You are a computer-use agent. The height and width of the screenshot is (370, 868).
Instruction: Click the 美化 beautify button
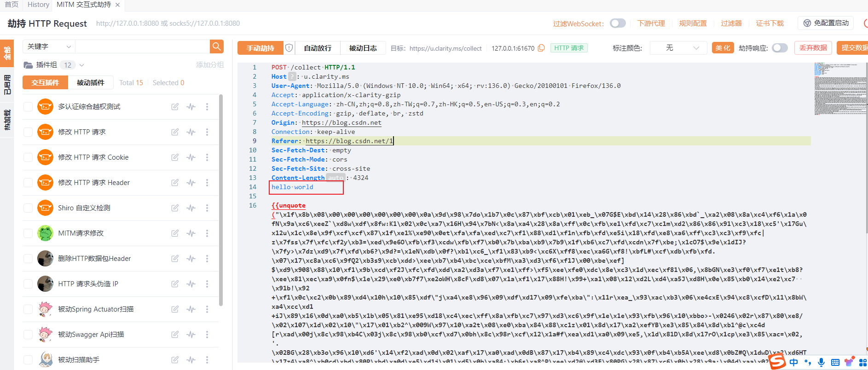pyautogui.click(x=723, y=48)
